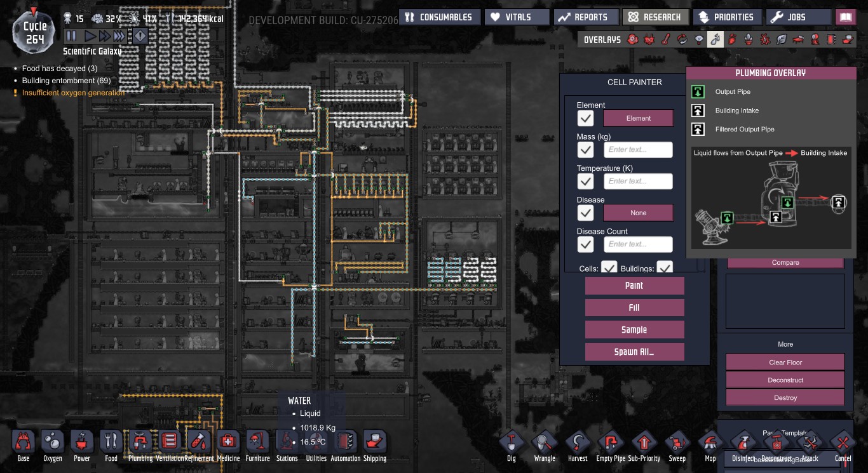
Task: Open the Plumbing build menu
Action: point(140,446)
